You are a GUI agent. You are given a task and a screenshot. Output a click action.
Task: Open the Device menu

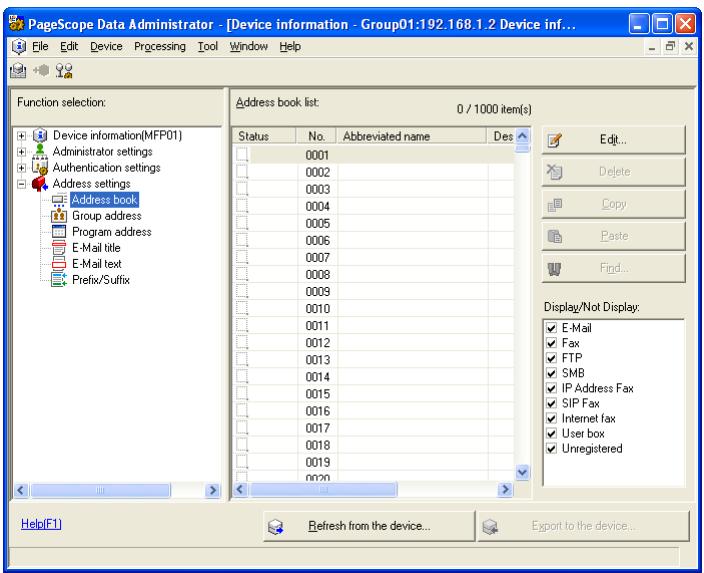coord(106,46)
